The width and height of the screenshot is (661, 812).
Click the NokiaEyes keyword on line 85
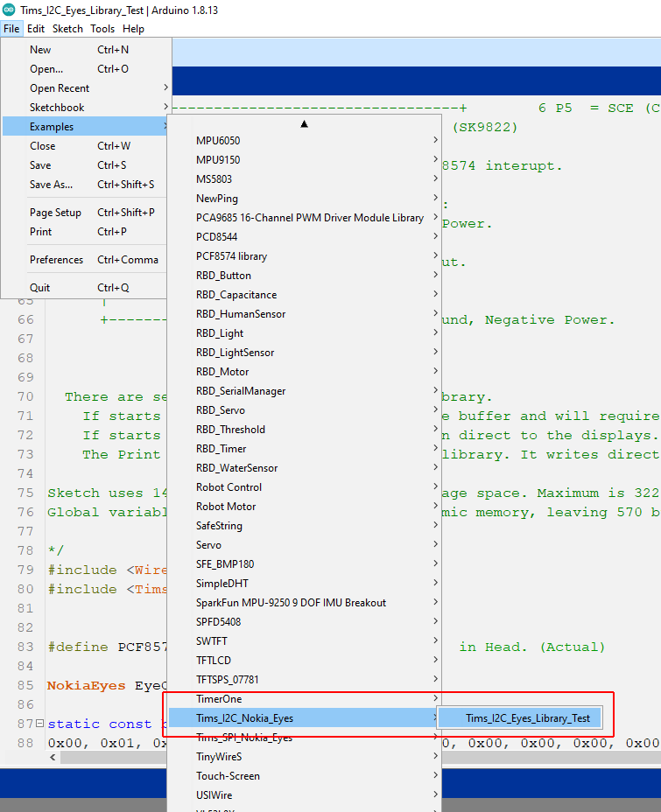pyautogui.click(x=86, y=686)
